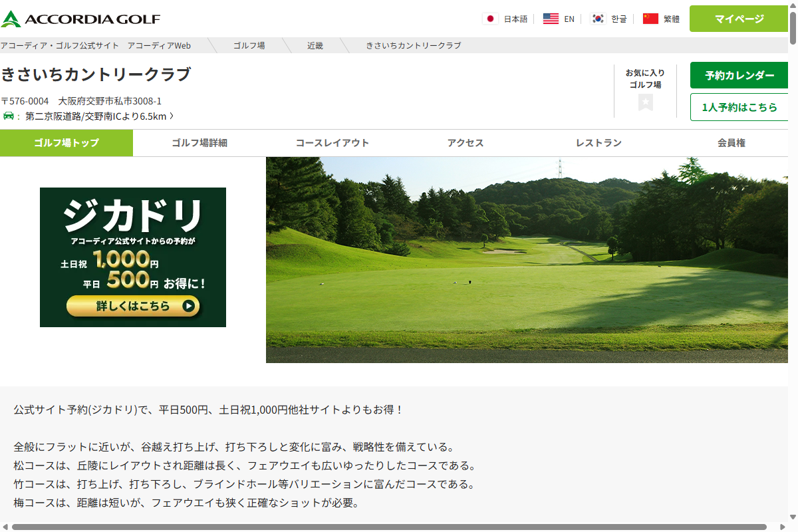Open the ゴルフ場トップ tab
The image size is (798, 532).
[x=66, y=143]
